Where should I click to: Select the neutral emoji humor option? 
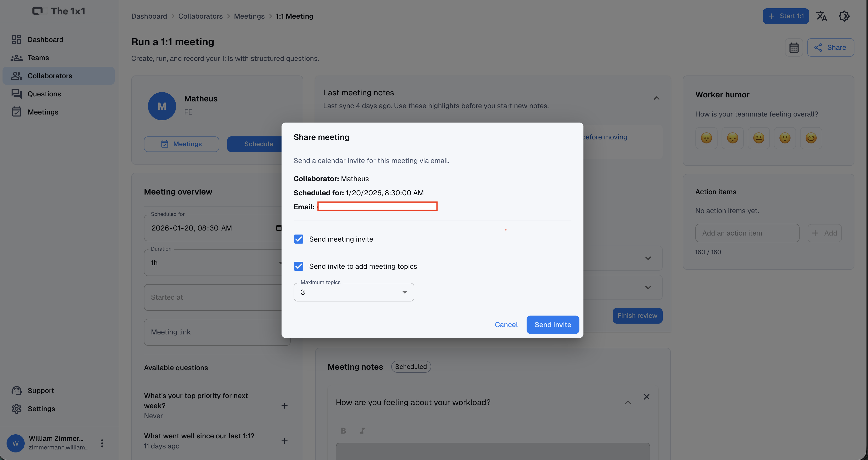(759, 138)
